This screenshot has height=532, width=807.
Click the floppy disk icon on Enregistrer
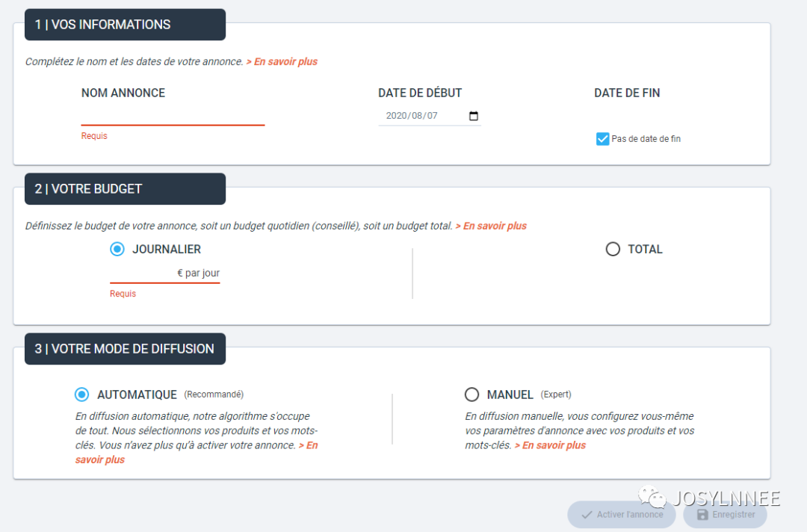[702, 515]
